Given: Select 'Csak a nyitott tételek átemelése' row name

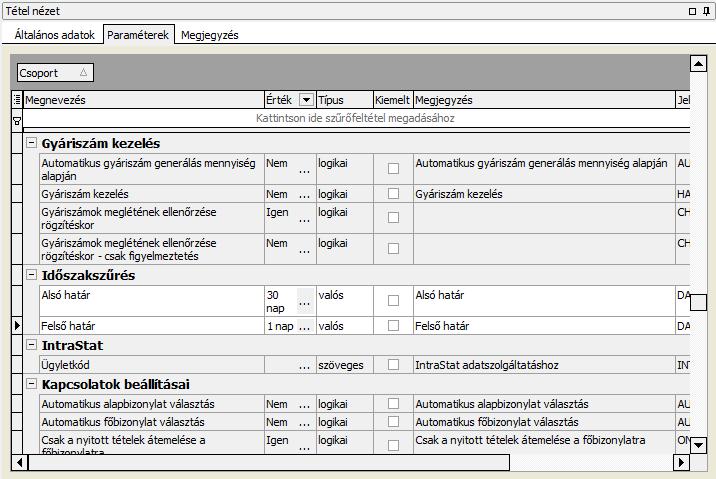Looking at the screenshot, I should (152, 442).
